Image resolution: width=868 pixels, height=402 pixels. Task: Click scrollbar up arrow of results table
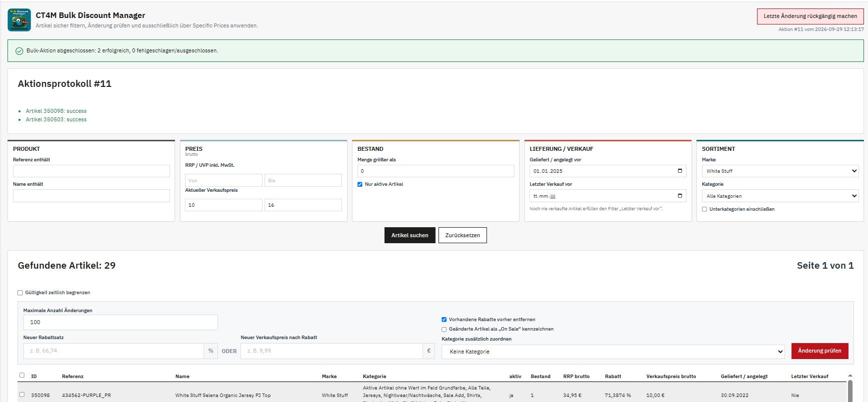tap(850, 376)
